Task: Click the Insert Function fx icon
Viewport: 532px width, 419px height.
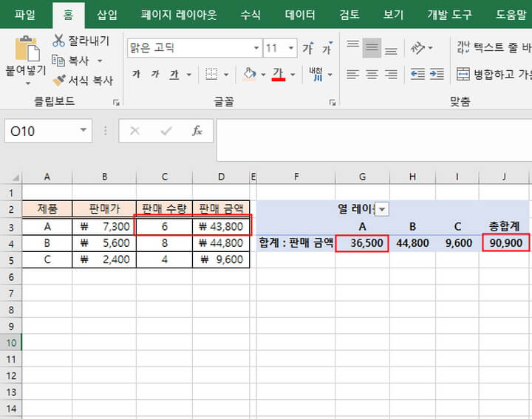Action: (x=197, y=130)
